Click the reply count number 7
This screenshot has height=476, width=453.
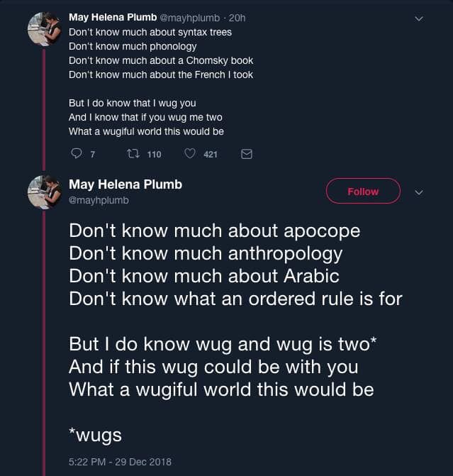point(93,155)
